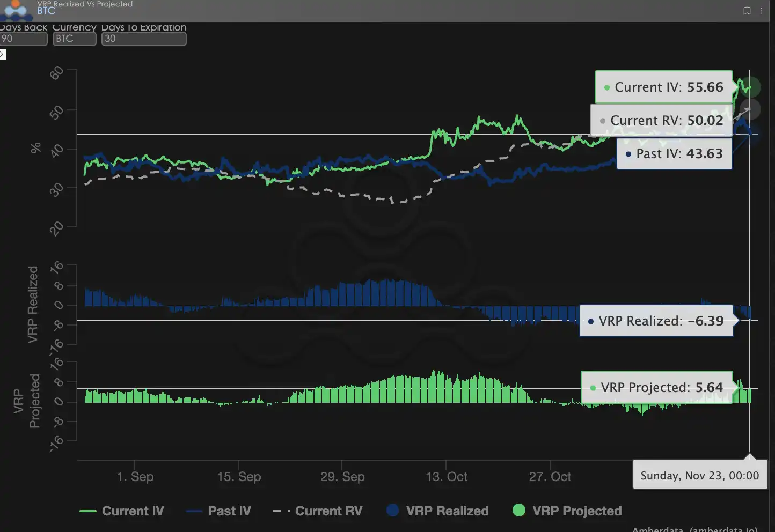Click the gray Current RV hover marker

[x=750, y=109]
